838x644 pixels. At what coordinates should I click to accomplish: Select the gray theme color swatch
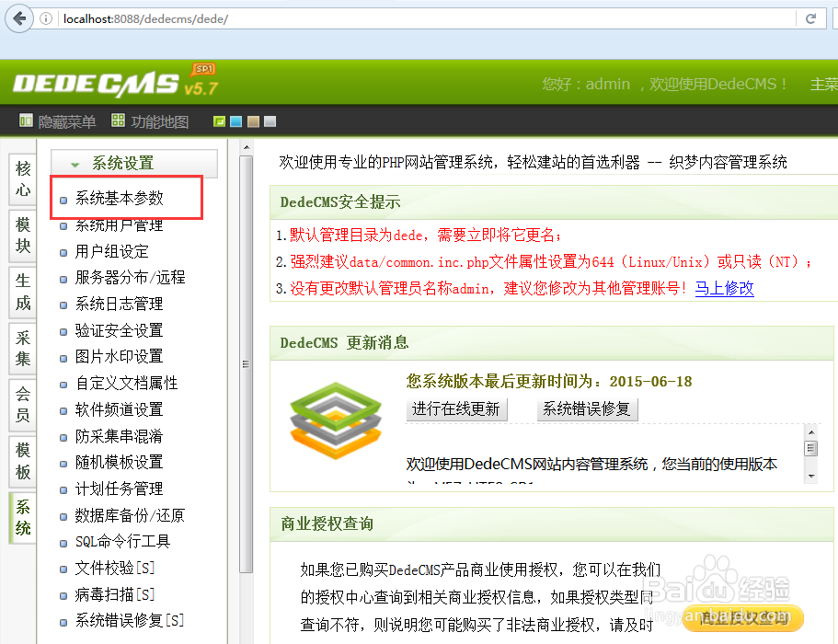[x=270, y=121]
